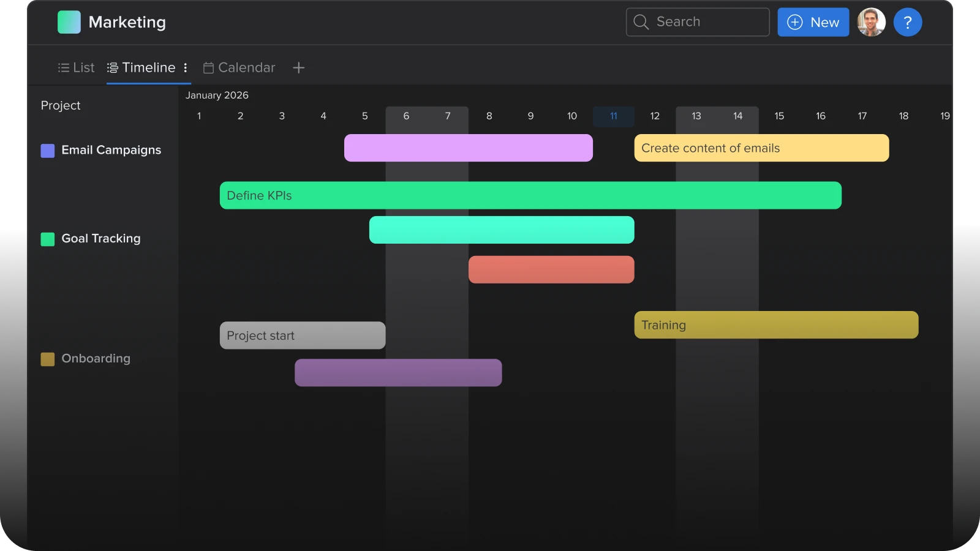Screen dimensions: 980x551
Task: Select the Define KPIs task bar
Action: [530, 195]
